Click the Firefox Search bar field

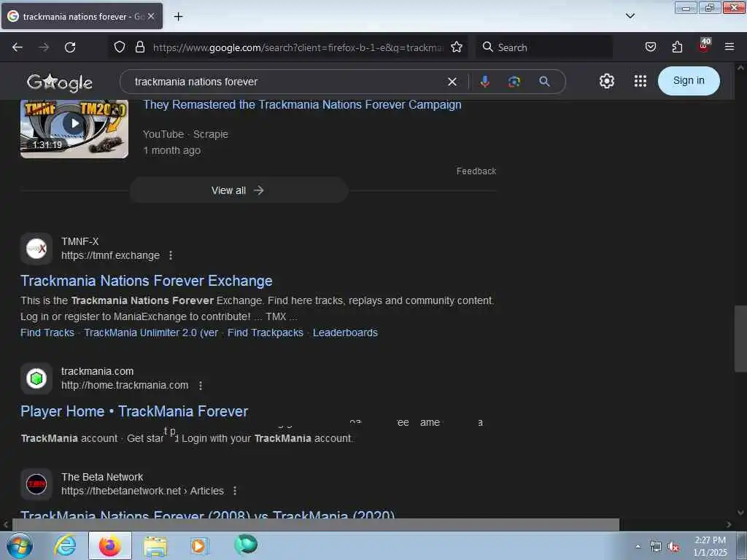(544, 47)
